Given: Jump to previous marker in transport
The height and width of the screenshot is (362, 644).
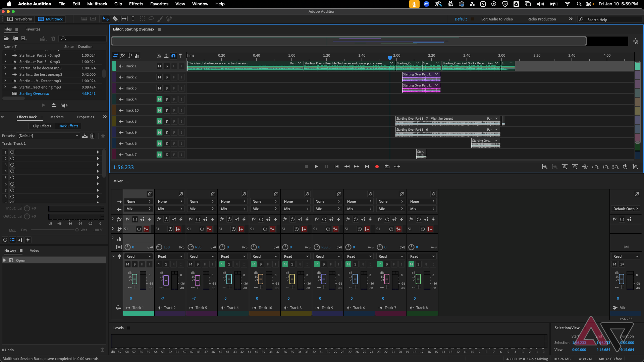Looking at the screenshot, I should tap(336, 167).
